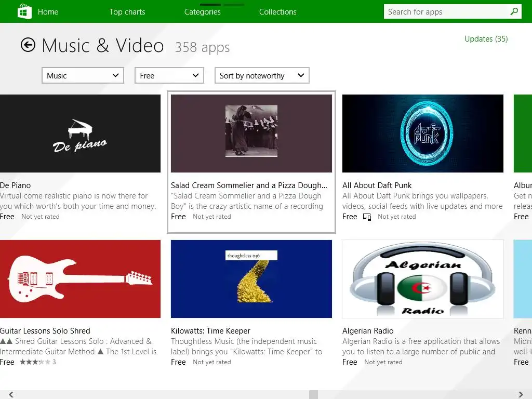Click the 358 apps count text
Screen dimensions: 532x399
pyautogui.click(x=202, y=47)
